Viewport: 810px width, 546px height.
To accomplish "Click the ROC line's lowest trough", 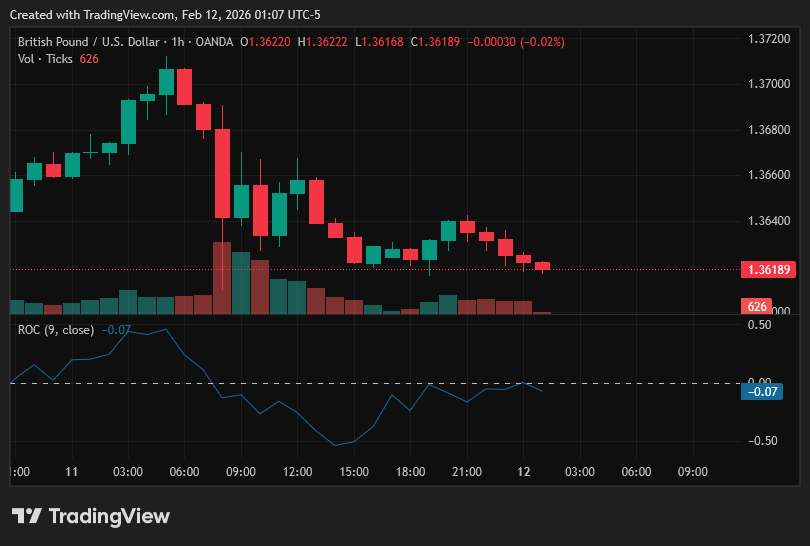I will pyautogui.click(x=335, y=445).
